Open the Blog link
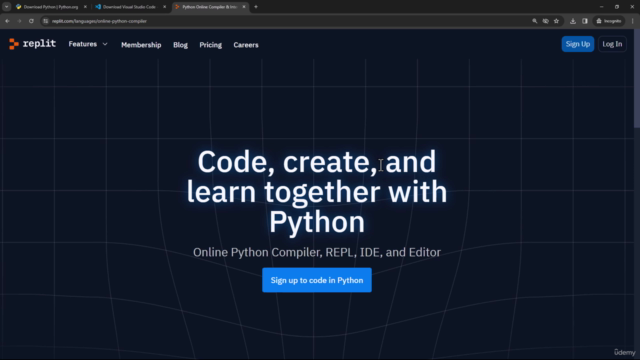 180,45
